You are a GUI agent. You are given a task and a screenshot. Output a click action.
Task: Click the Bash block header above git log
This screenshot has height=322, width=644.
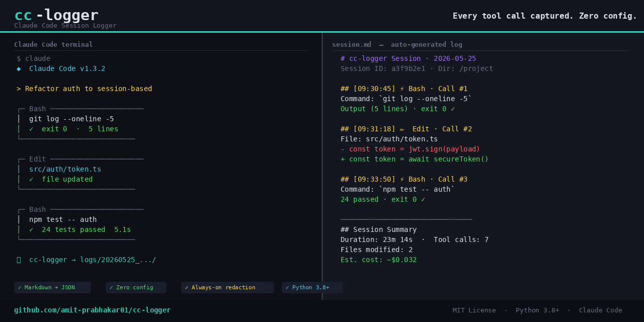point(80,109)
